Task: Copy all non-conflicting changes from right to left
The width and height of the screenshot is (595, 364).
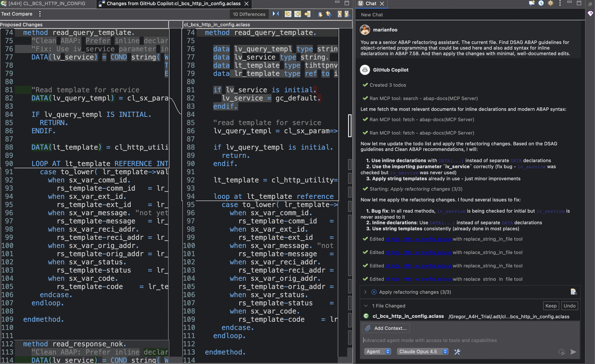Action: pyautogui.click(x=307, y=14)
